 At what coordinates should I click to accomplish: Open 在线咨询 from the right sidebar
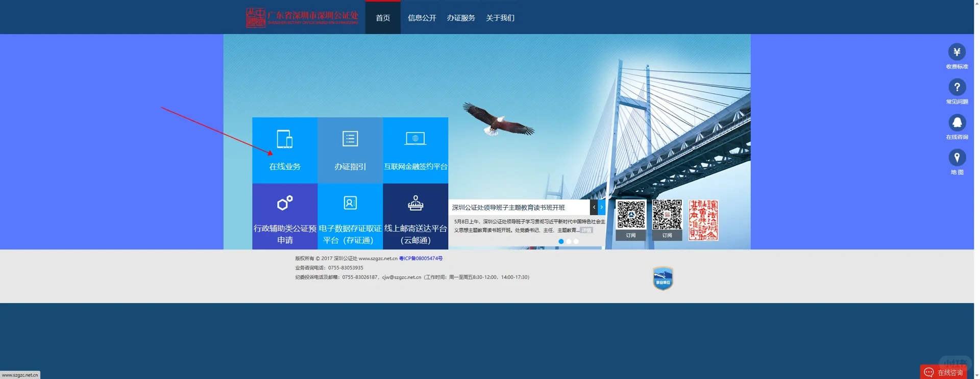(957, 122)
